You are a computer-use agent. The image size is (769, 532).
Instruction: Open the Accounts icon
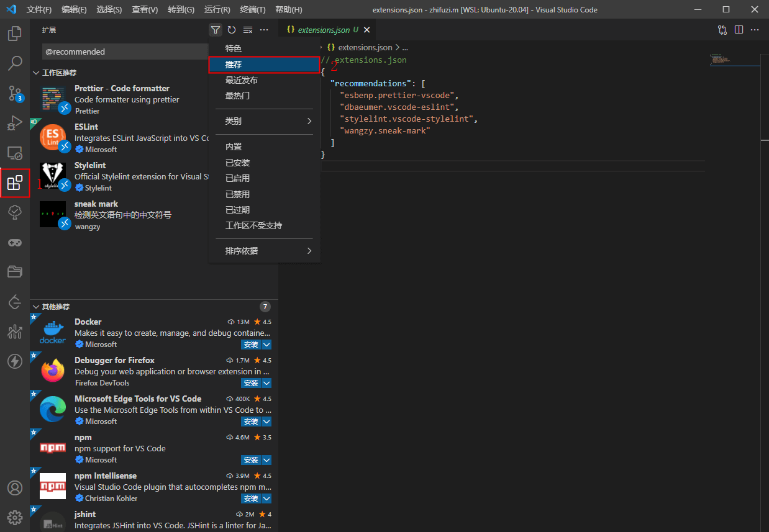(x=15, y=488)
